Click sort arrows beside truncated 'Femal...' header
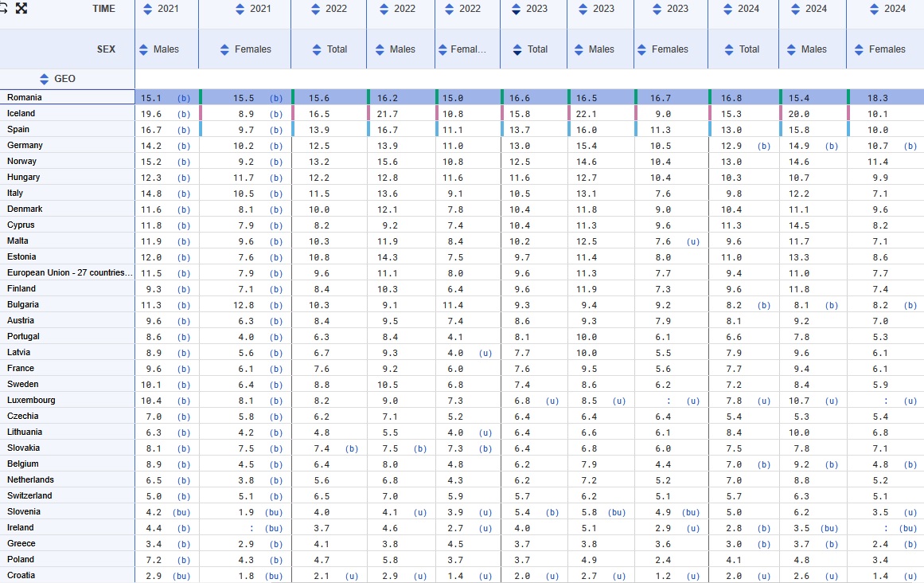The image size is (924, 583). [443, 49]
